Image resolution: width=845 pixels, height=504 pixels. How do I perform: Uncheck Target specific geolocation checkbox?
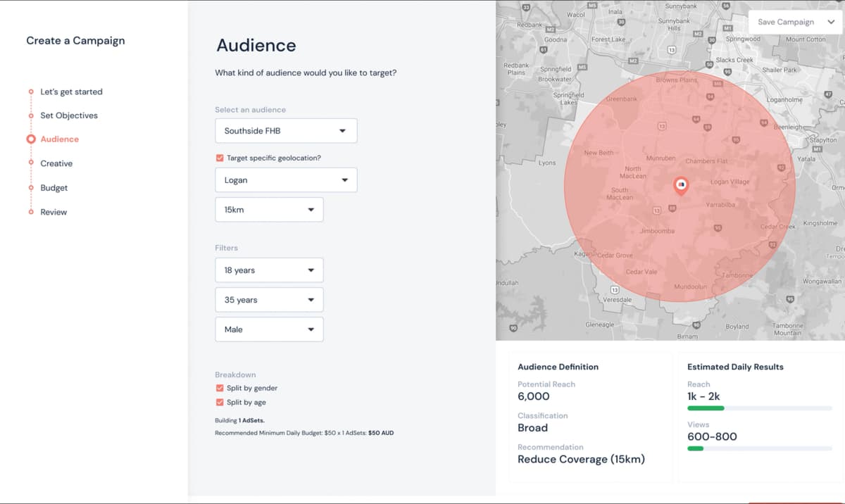tap(220, 158)
